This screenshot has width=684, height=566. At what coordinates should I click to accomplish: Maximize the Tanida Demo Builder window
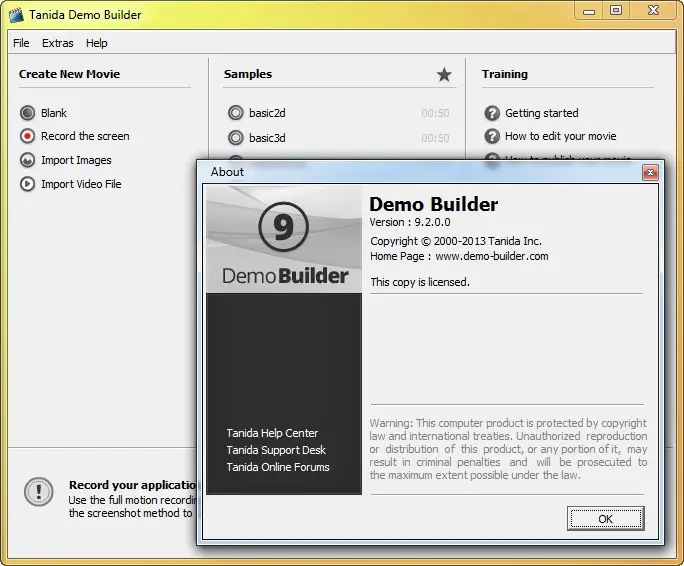616,10
